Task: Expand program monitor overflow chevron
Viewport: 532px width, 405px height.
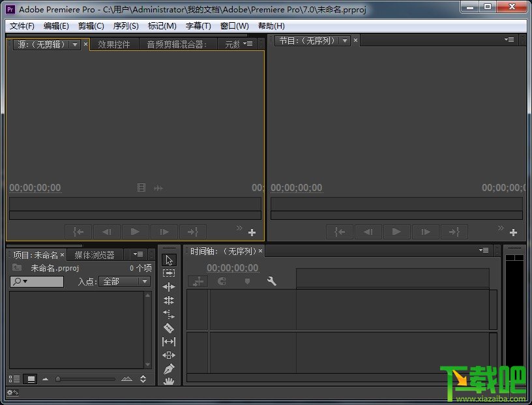Action: click(501, 228)
